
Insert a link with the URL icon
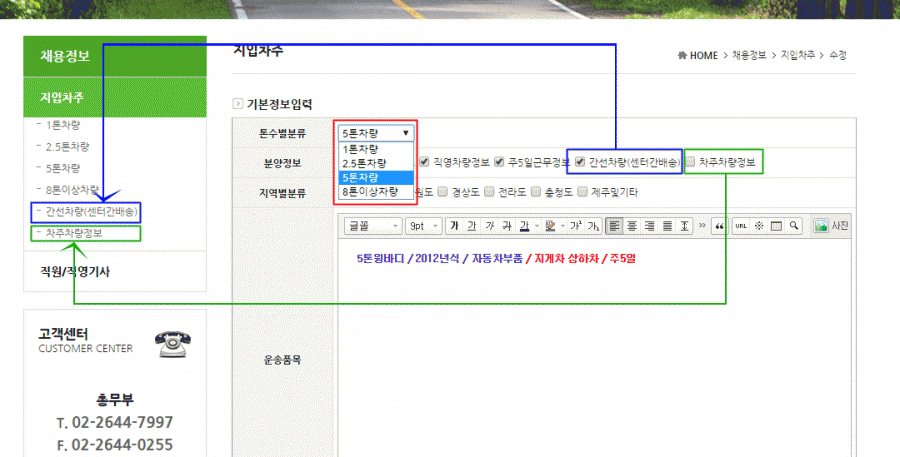click(741, 226)
